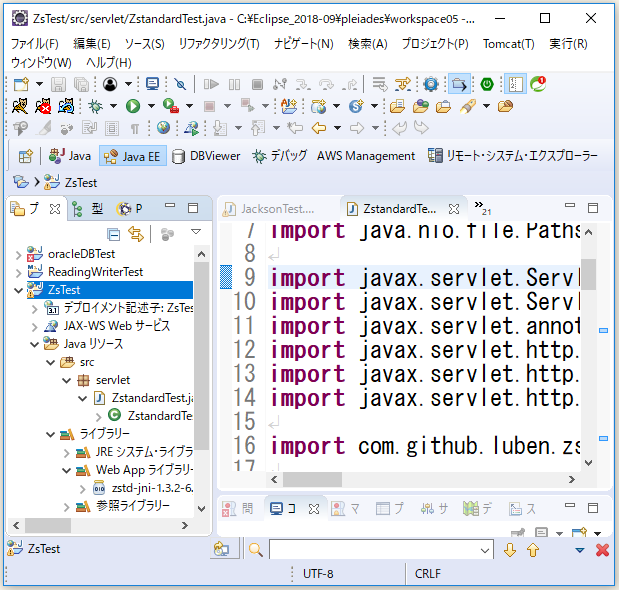Open the Debug button dropdown arrow

point(113,106)
